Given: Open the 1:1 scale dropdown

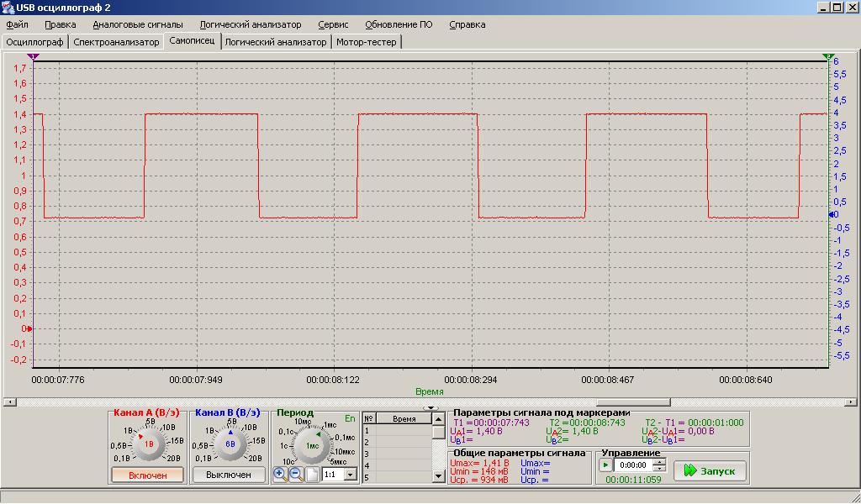Looking at the screenshot, I should tap(351, 475).
